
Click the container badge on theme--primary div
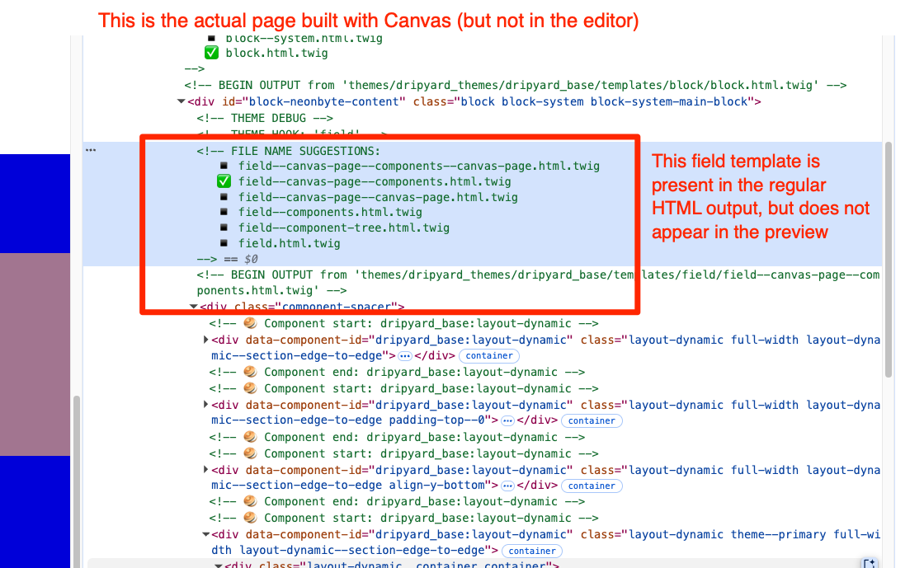click(x=532, y=551)
